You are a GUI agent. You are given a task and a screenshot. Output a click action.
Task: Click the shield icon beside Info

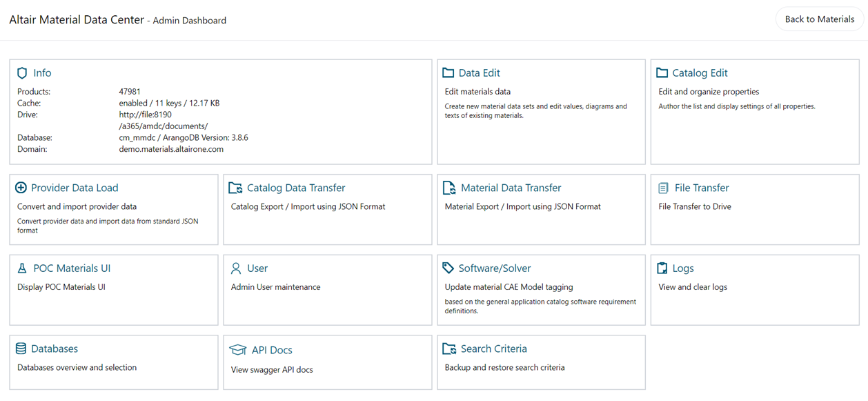(22, 73)
